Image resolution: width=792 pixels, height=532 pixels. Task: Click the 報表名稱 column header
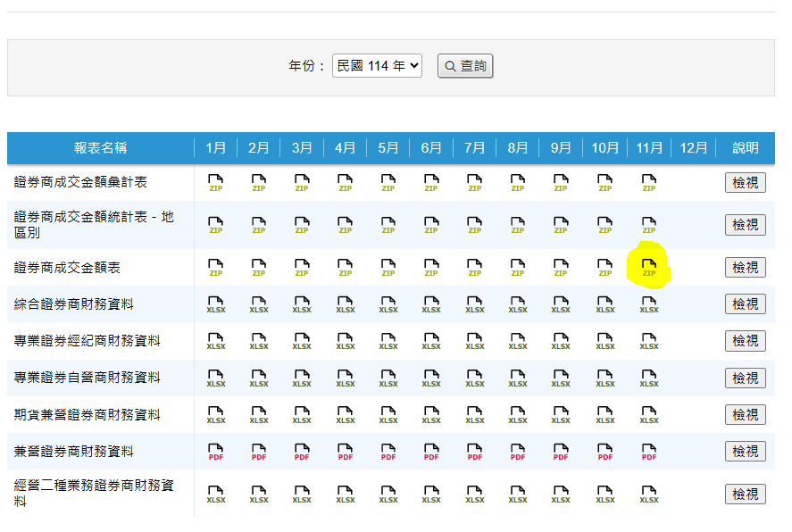(x=100, y=148)
